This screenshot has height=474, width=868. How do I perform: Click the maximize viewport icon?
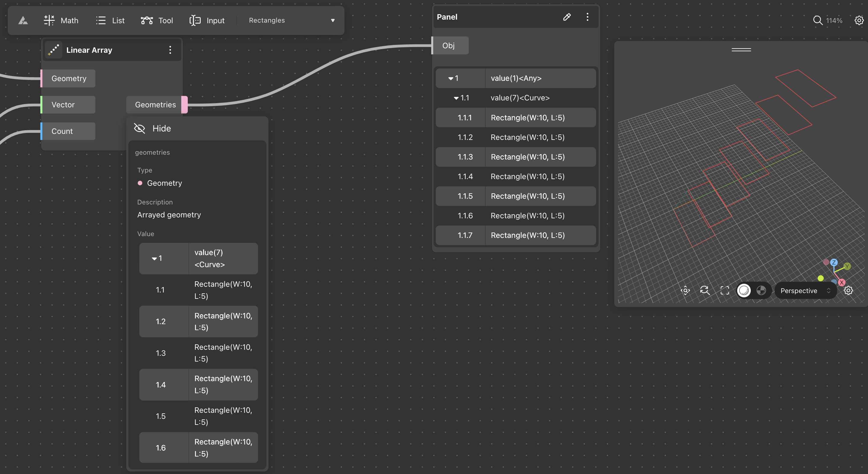click(724, 290)
